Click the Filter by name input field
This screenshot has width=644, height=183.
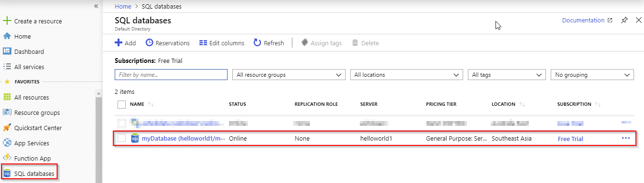tap(171, 75)
